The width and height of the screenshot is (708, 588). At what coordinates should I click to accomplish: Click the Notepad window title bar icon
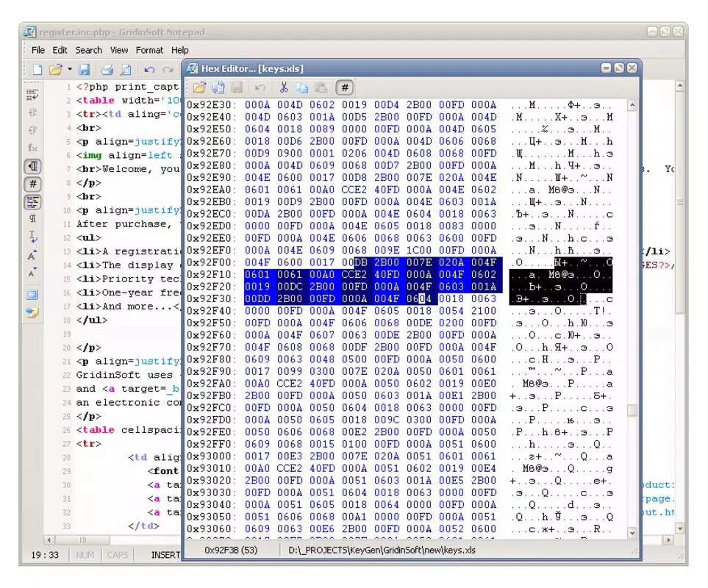click(29, 32)
